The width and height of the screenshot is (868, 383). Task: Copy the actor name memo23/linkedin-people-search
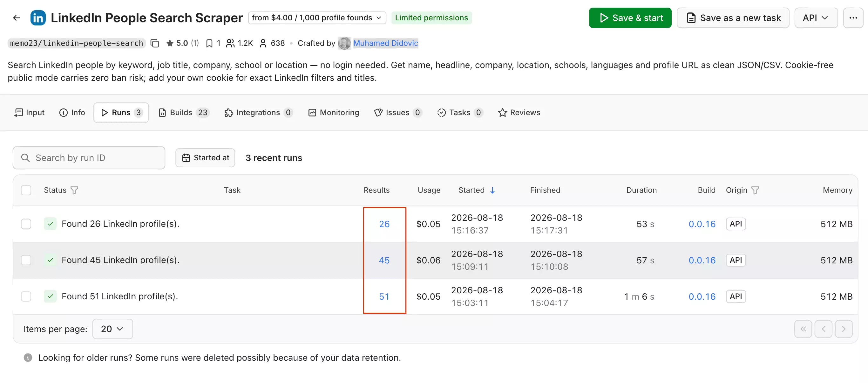pyautogui.click(x=155, y=43)
